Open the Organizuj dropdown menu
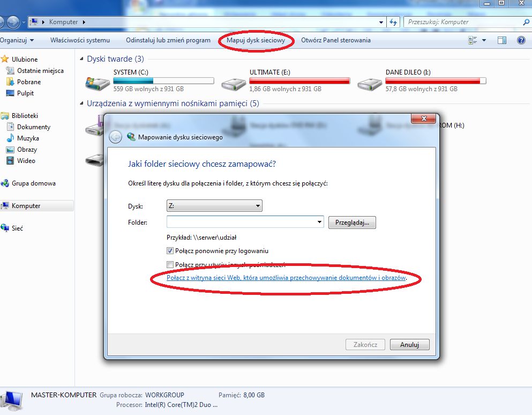The width and height of the screenshot is (532, 415). click(x=17, y=40)
